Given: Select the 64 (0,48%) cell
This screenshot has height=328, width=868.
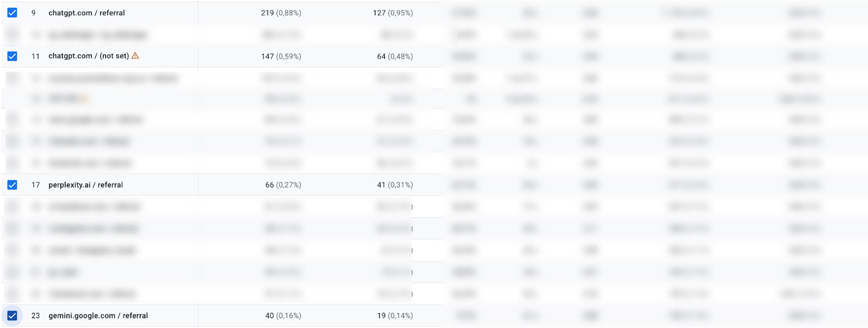Looking at the screenshot, I should tap(395, 56).
